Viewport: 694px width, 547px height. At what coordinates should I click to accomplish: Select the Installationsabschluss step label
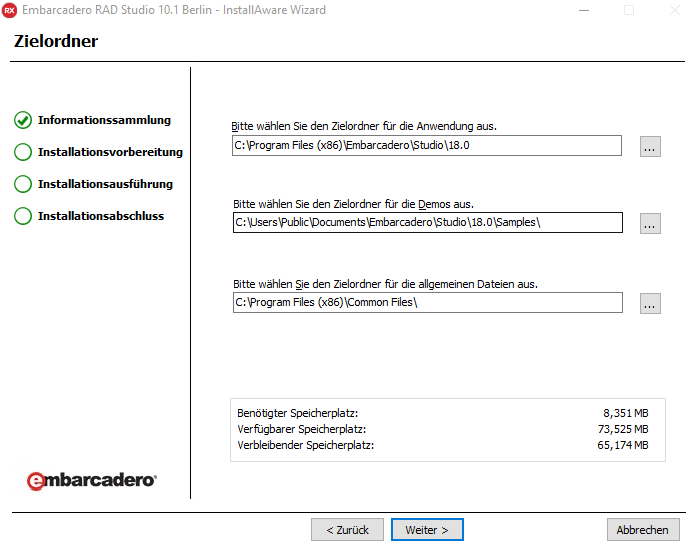click(x=101, y=216)
